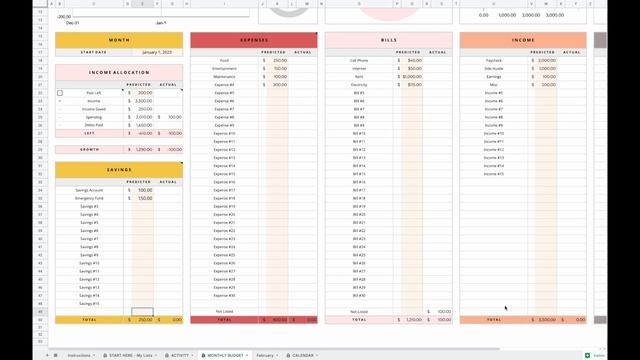Viewport: 640px width, 360px height.
Task: Click the horizontal scrollbar at bottom
Action: [273, 349]
